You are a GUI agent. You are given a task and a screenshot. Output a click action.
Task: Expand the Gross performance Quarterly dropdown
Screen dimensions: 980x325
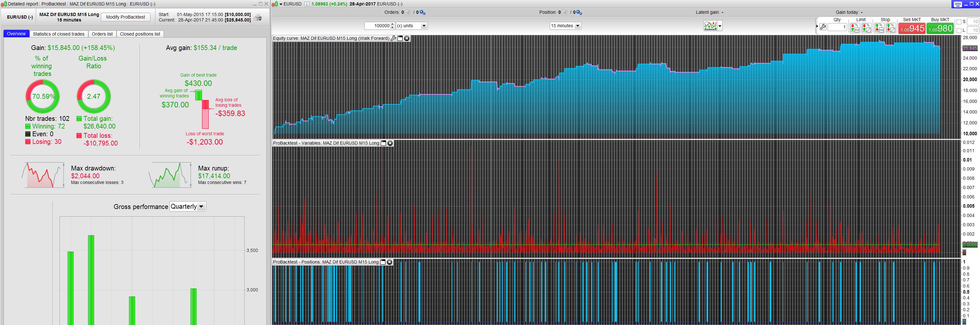click(x=201, y=206)
